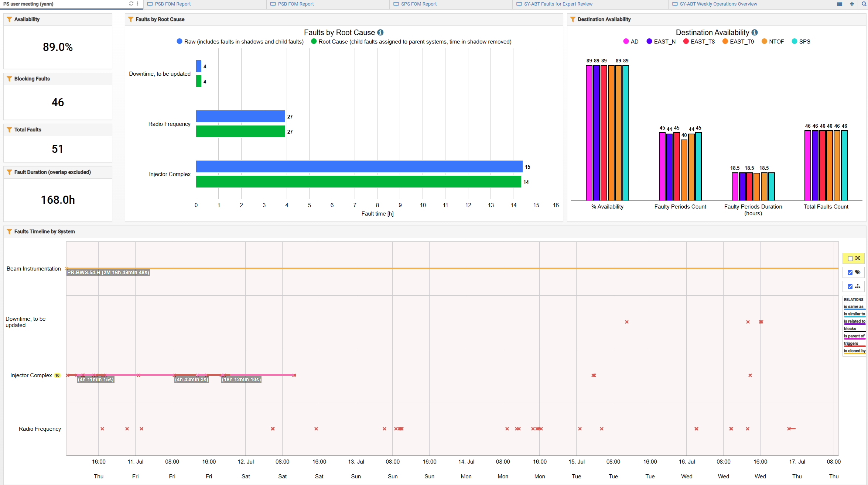Click 'is same as' relation legend entry
868x485 pixels.
(x=854, y=307)
